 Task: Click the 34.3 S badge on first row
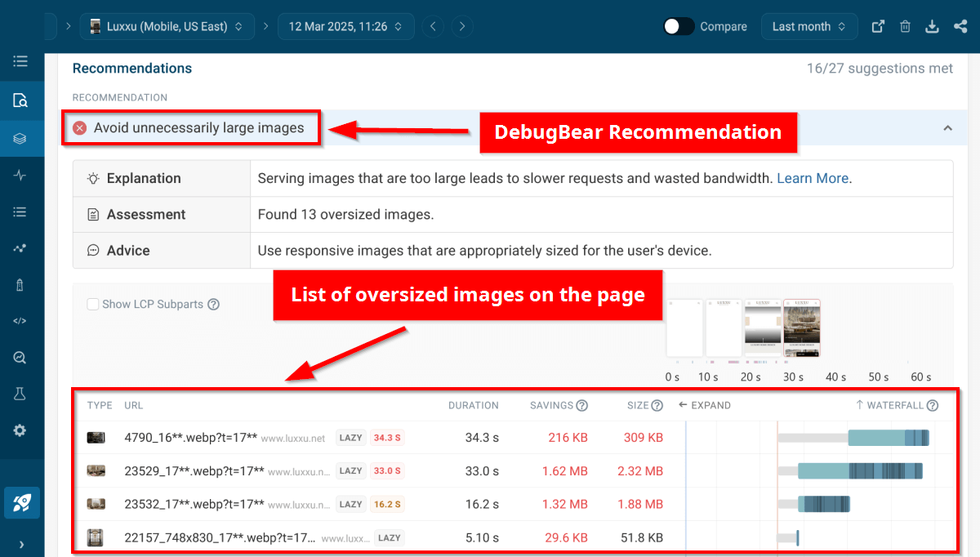tap(387, 438)
